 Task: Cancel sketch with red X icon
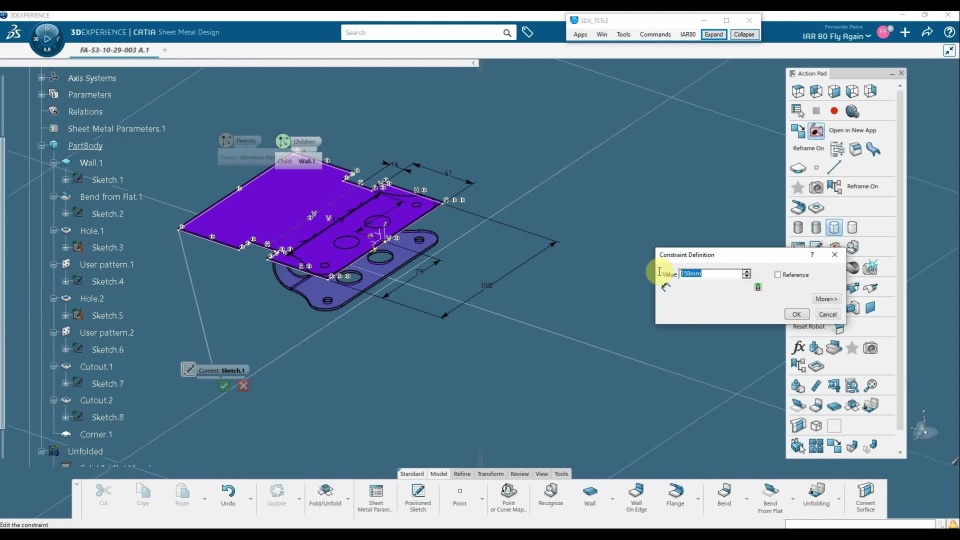coord(243,386)
